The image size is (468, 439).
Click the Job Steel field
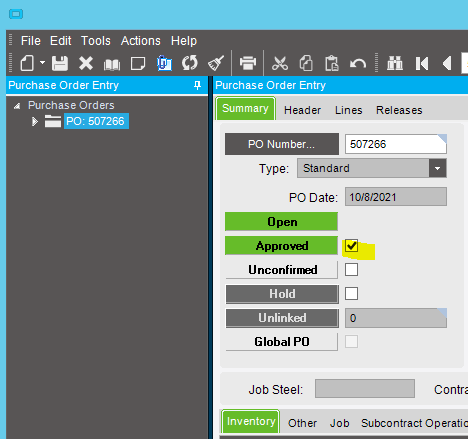pos(365,388)
